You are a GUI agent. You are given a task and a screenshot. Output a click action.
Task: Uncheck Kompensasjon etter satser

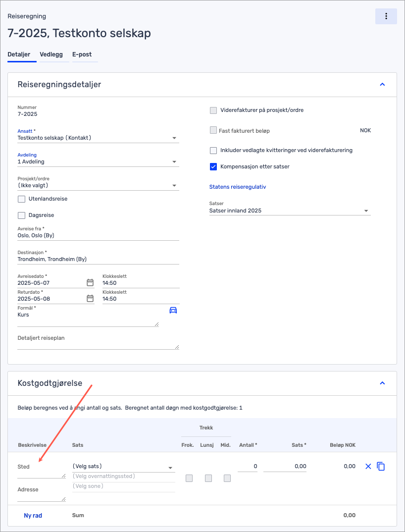click(213, 167)
